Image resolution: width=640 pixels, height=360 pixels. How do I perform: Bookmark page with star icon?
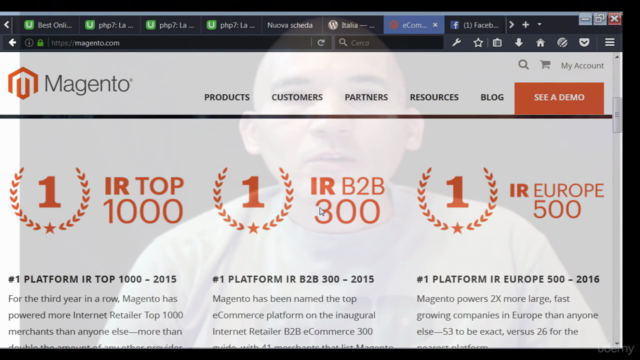(x=478, y=42)
